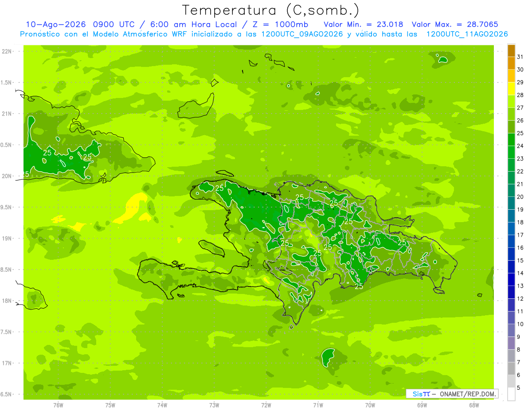The image size is (532, 411).
Task: Click the "23" color bar label
Action: pos(520,159)
